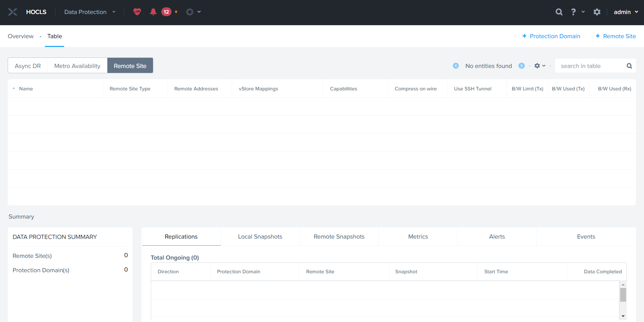Click the add Remote Site link
The image size is (644, 322).
pos(616,36)
